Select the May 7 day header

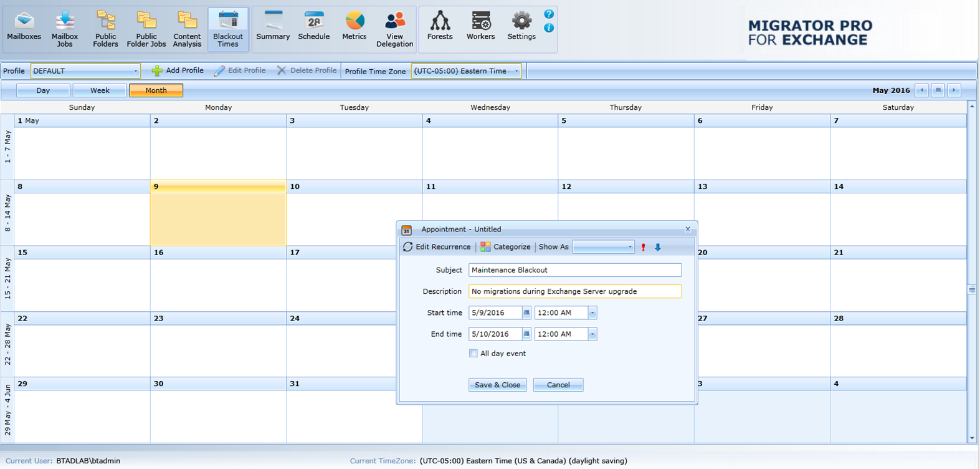898,120
